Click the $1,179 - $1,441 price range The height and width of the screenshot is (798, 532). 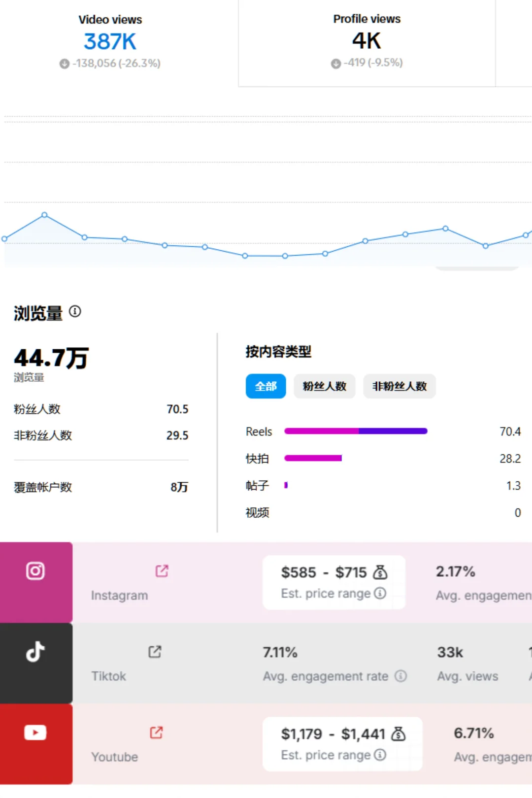333,734
